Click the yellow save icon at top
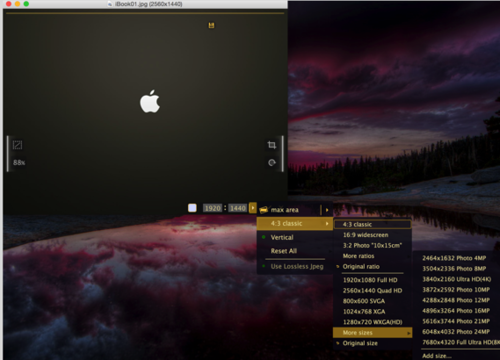This screenshot has height=360, width=500. point(211,25)
